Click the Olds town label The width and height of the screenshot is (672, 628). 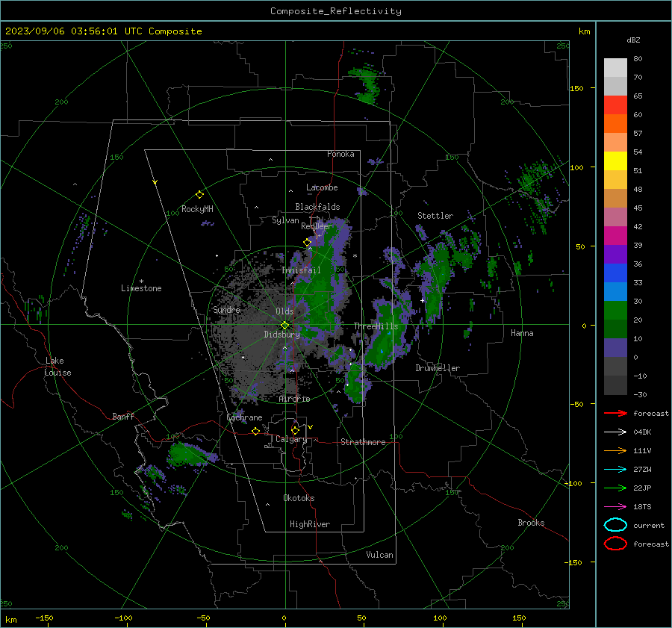click(284, 311)
